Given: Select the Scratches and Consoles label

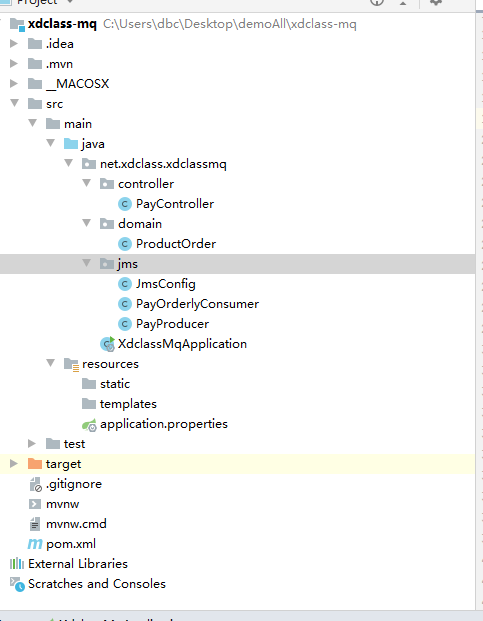Looking at the screenshot, I should (97, 584).
